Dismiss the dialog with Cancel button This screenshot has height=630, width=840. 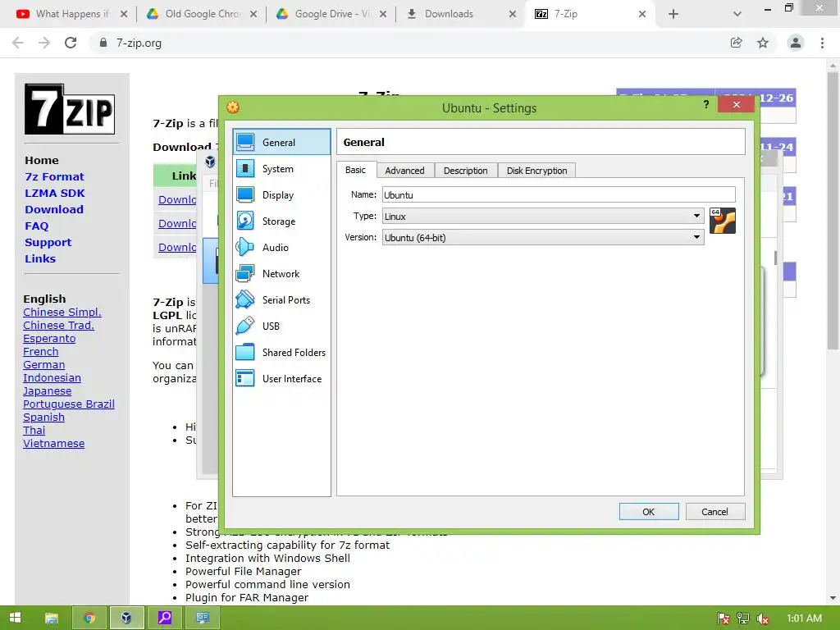pos(714,512)
